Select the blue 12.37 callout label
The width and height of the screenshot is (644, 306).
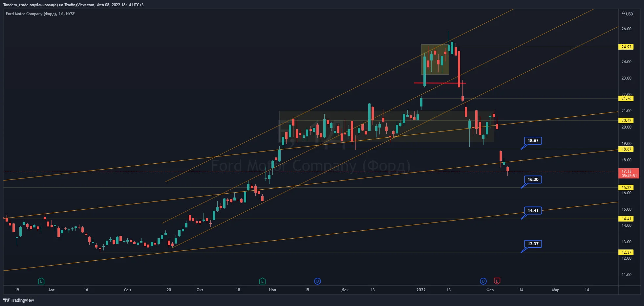coord(533,244)
